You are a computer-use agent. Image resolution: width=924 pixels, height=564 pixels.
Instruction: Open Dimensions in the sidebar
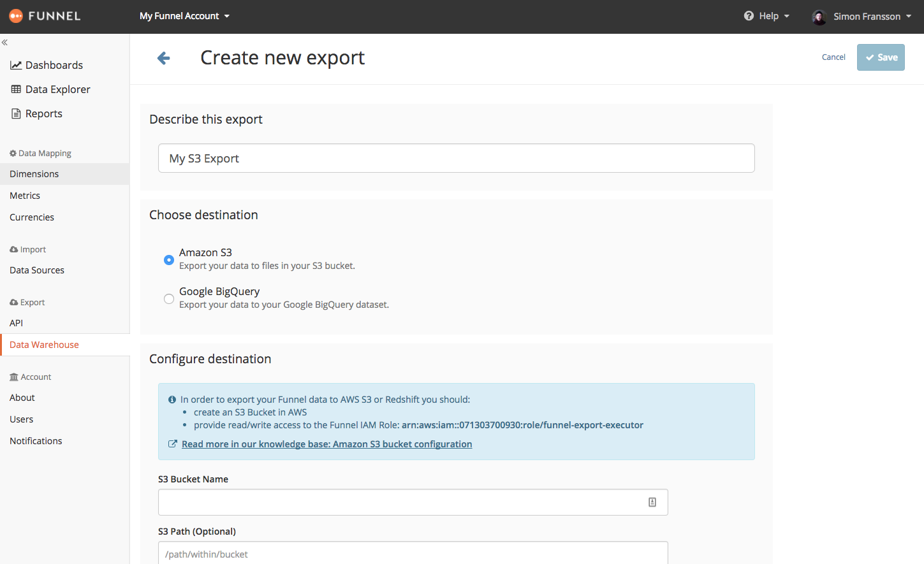point(34,174)
